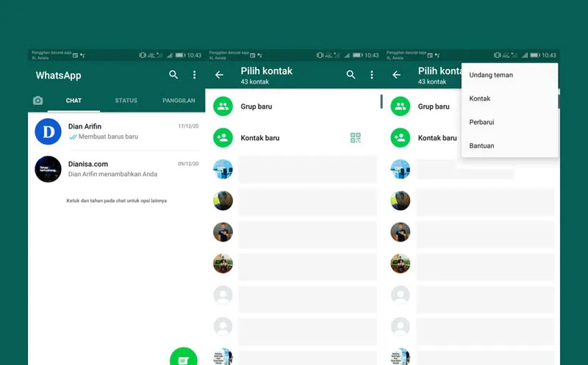
Task: Tap the green new chat floating button
Action: [x=184, y=357]
